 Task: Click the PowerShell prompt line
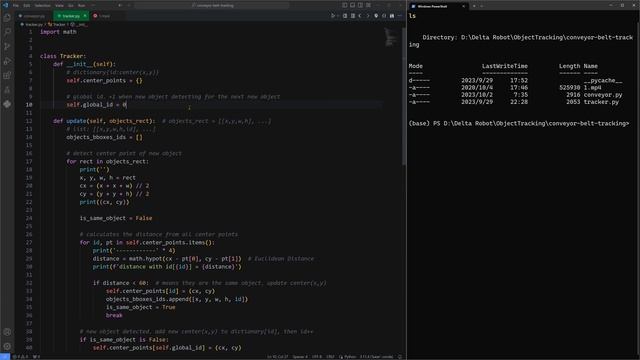coord(519,123)
